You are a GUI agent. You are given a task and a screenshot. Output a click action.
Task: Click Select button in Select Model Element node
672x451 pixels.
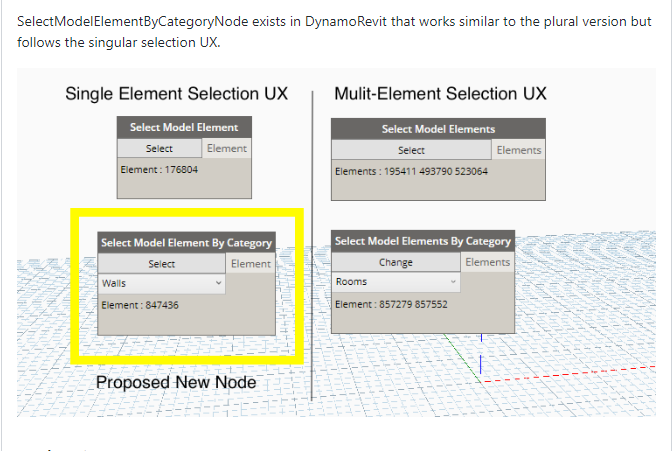(x=159, y=148)
